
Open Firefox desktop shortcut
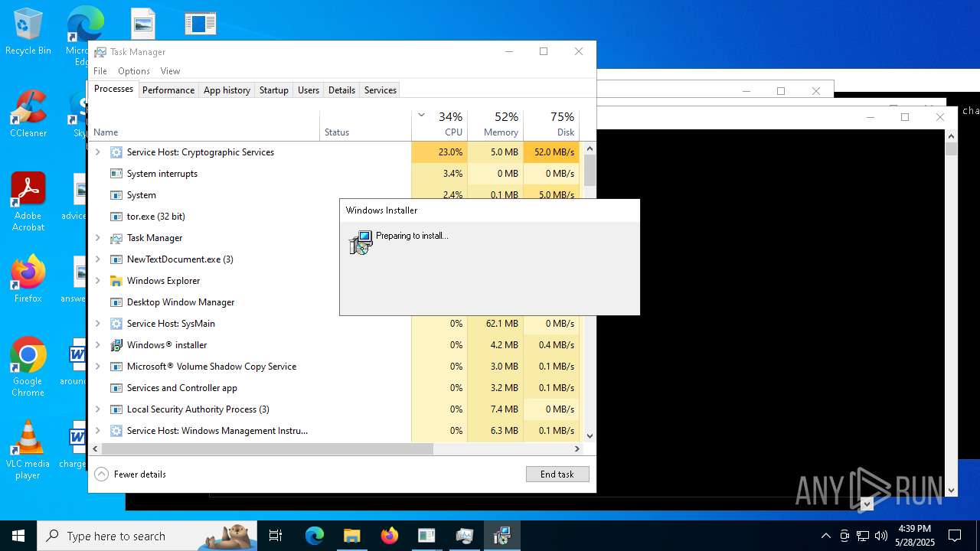pos(28,279)
